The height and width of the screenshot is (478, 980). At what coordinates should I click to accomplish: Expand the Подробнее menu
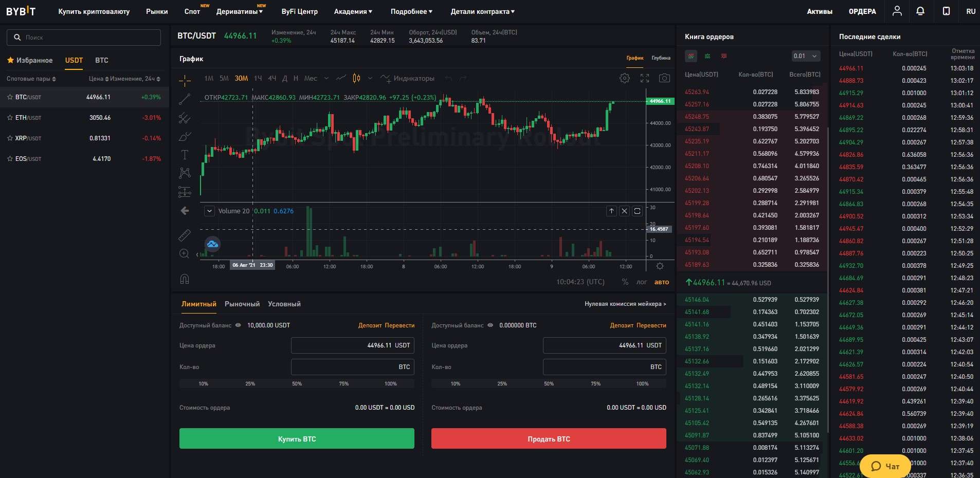tap(411, 11)
